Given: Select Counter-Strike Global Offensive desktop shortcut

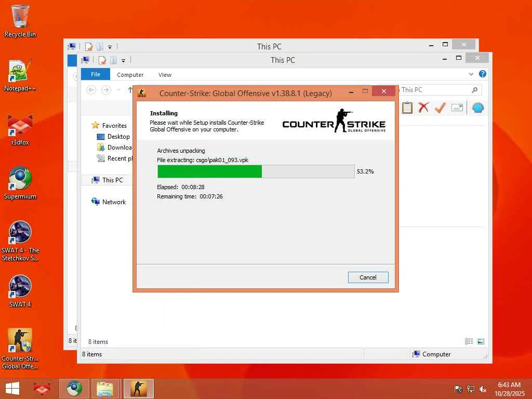Looking at the screenshot, I should pos(20,349).
